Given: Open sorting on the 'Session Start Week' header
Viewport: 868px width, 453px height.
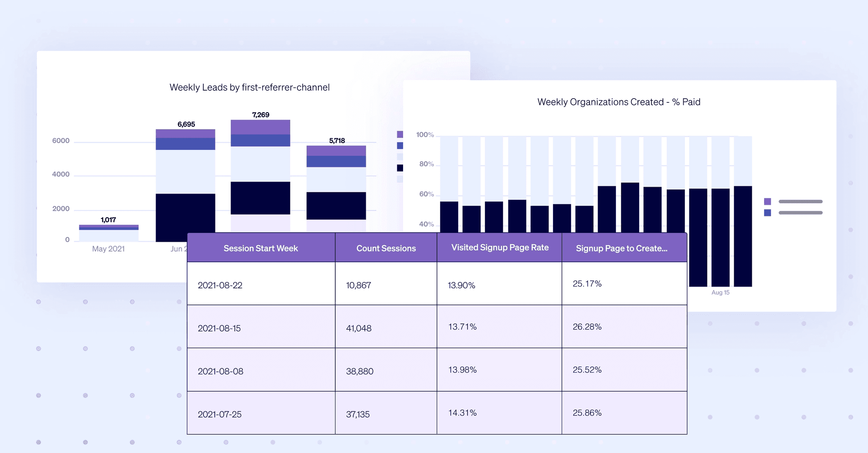Looking at the screenshot, I should coord(260,248).
